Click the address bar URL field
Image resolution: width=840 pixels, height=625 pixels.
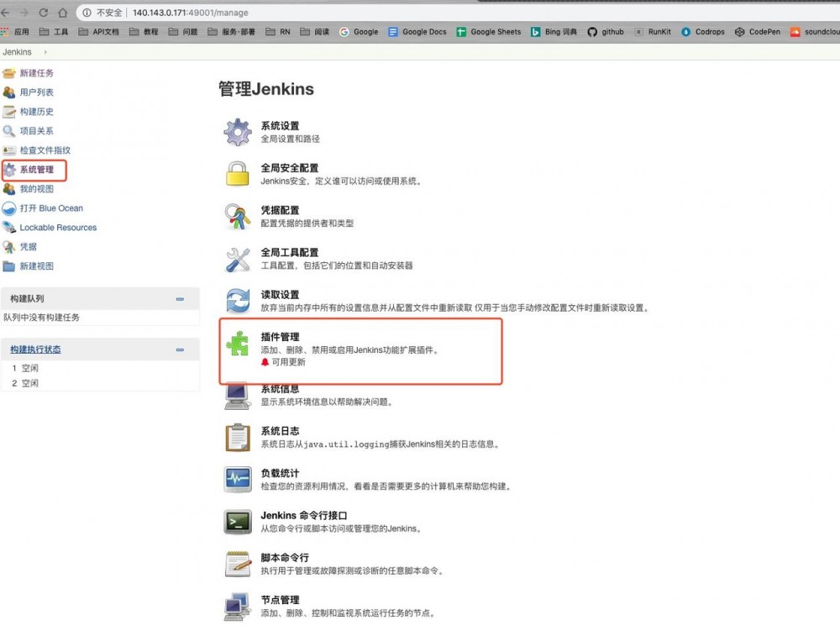pos(459,13)
